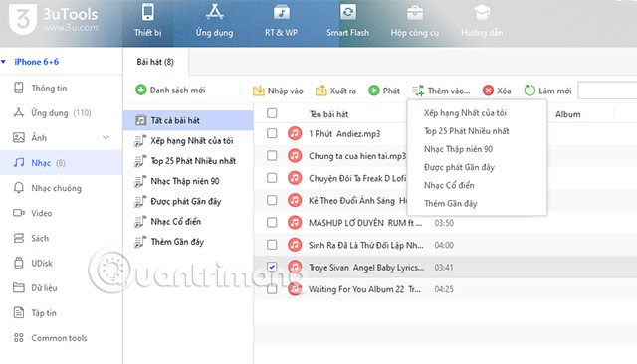The width and height of the screenshot is (637, 364).
Task: Collapse the iPhone 6+6 device arrow
Action: point(4,62)
